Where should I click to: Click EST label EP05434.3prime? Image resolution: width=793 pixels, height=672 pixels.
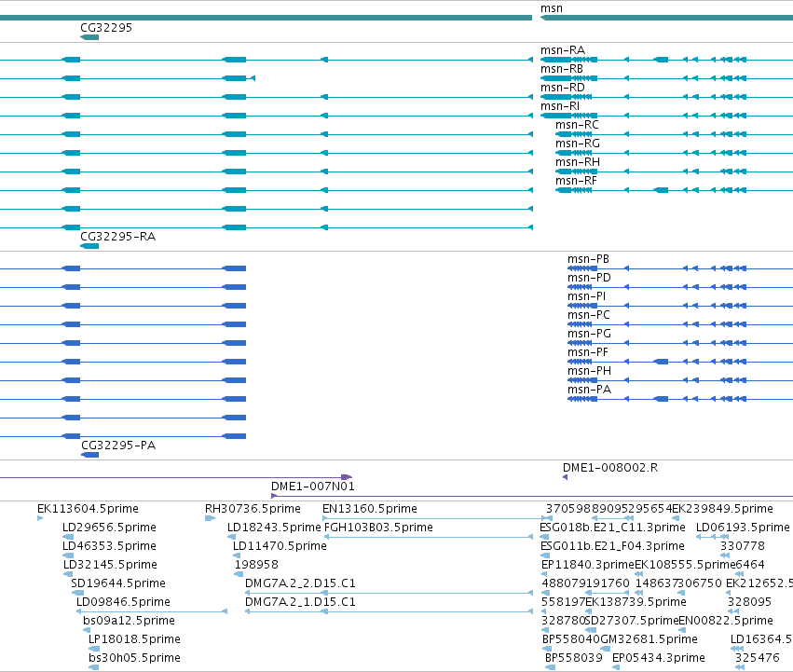[659, 658]
